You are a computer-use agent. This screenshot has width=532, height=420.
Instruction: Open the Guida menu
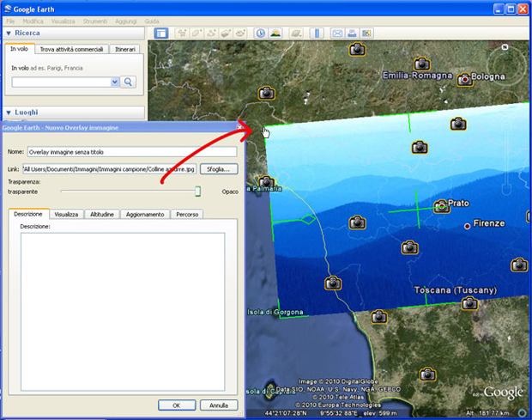152,21
